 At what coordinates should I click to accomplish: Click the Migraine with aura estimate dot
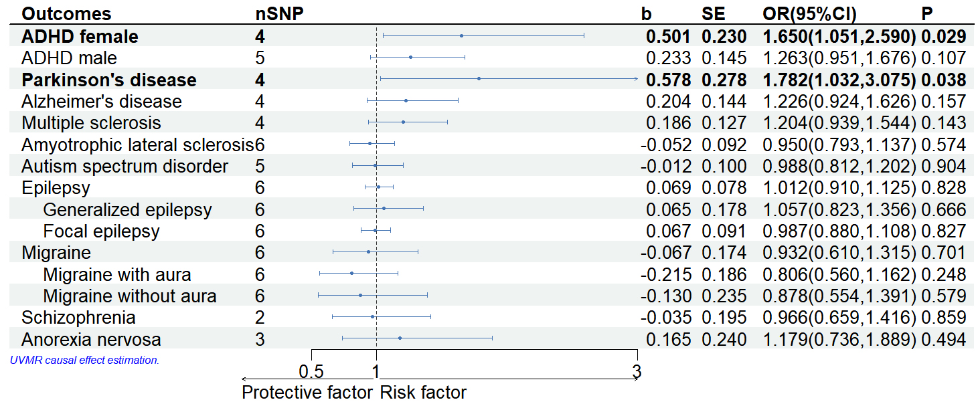click(351, 274)
